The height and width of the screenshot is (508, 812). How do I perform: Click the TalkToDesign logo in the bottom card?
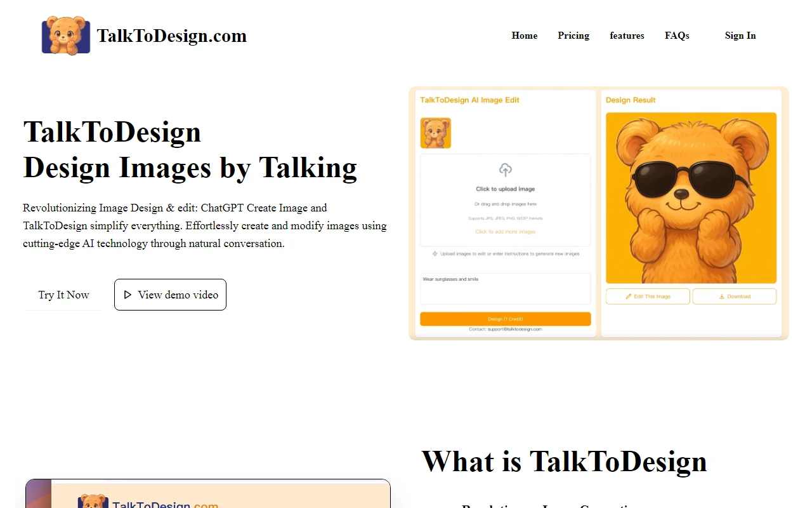[x=93, y=502]
